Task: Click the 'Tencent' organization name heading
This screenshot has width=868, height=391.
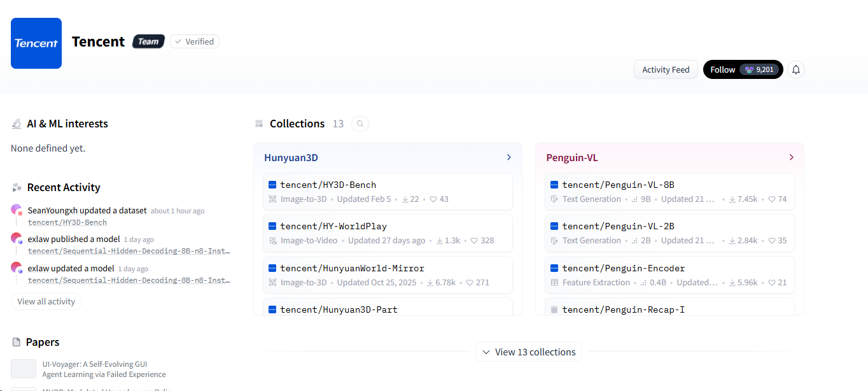Action: click(98, 41)
